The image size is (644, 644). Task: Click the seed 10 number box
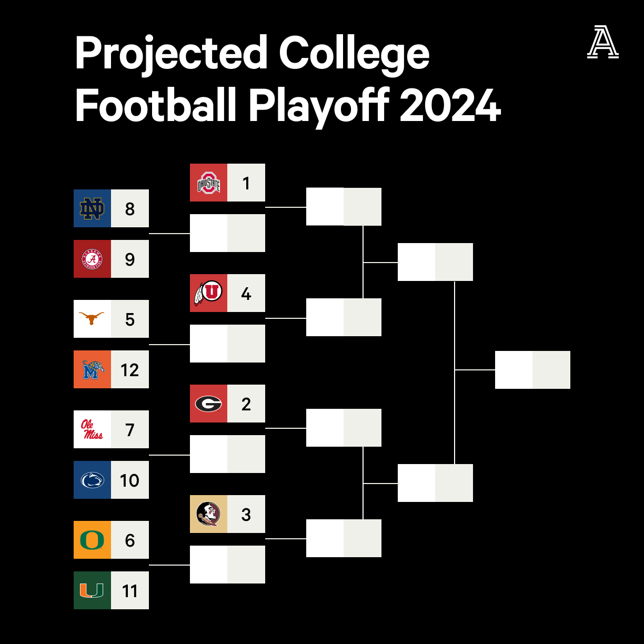coord(130,480)
